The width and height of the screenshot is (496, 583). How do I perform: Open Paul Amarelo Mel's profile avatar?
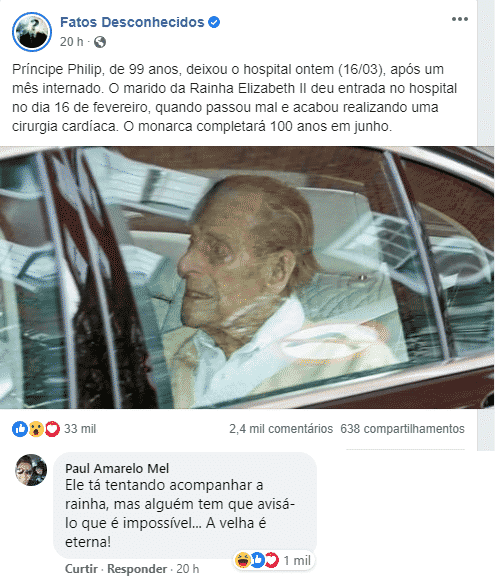[31, 470]
